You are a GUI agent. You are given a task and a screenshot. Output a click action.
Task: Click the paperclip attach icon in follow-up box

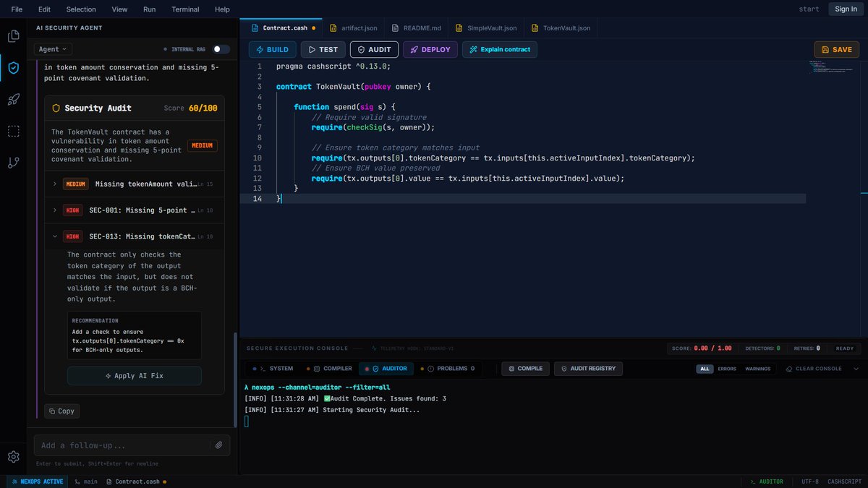[x=218, y=445]
